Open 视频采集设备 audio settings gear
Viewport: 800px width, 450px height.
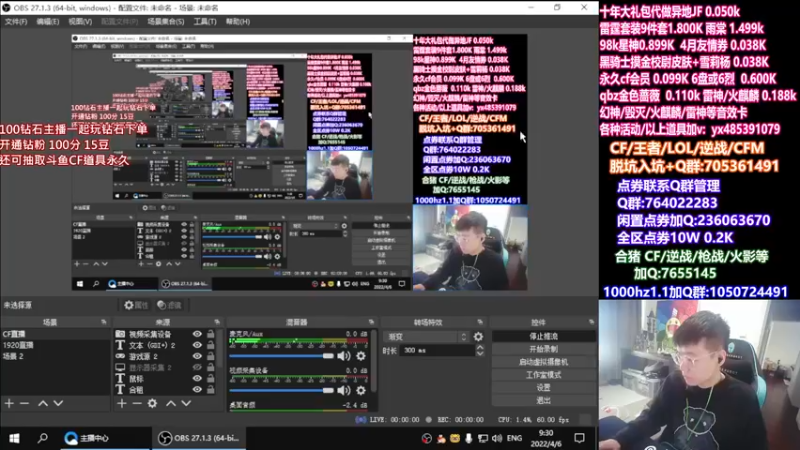pos(361,390)
